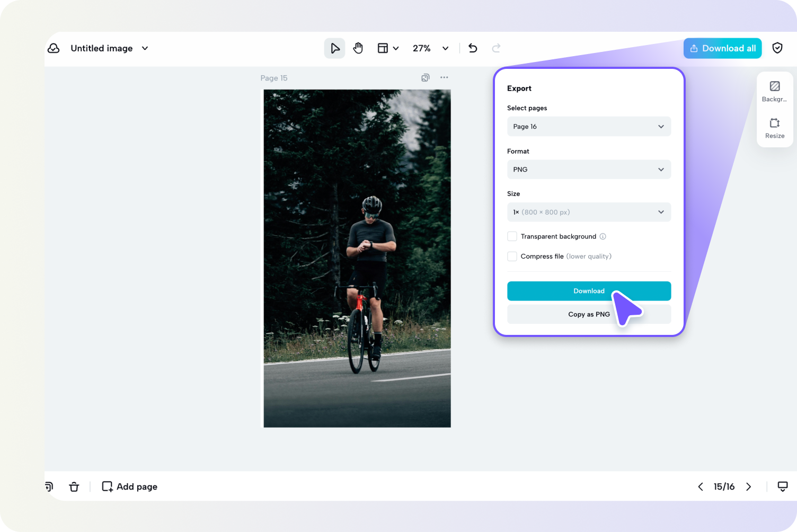
Task: Delete page using trash icon
Action: coord(74,486)
